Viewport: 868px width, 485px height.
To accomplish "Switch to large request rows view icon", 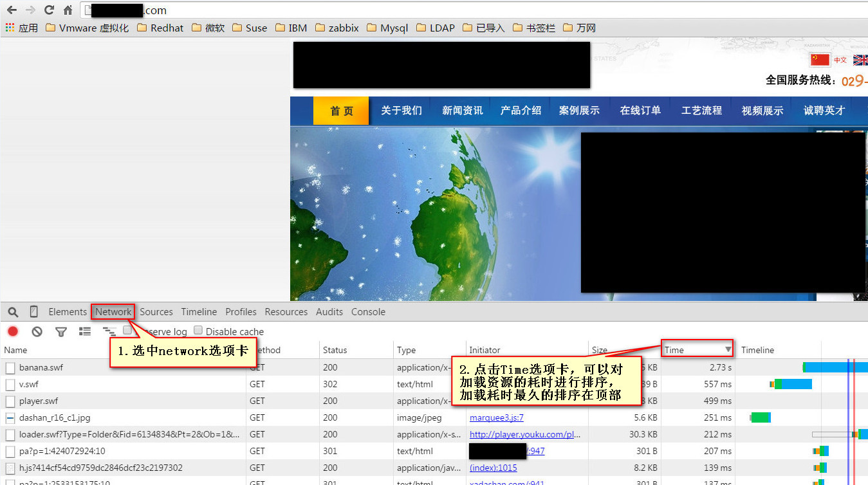I will click(85, 331).
